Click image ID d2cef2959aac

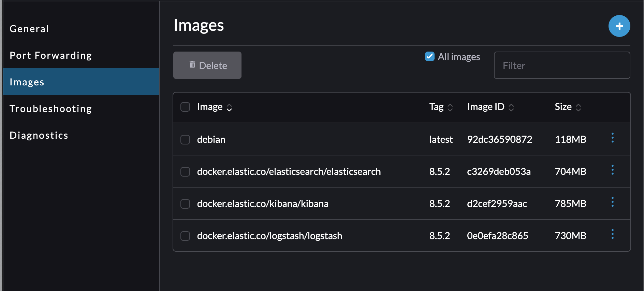[497, 204]
